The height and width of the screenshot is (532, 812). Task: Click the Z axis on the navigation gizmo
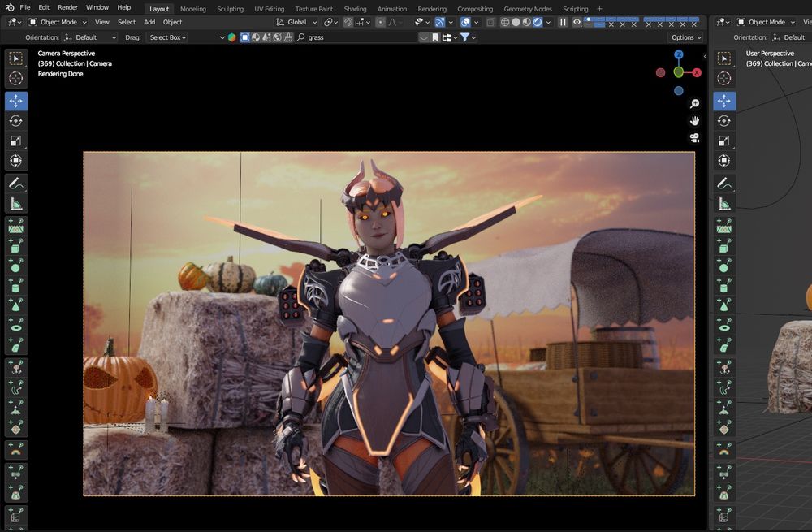coord(678,54)
